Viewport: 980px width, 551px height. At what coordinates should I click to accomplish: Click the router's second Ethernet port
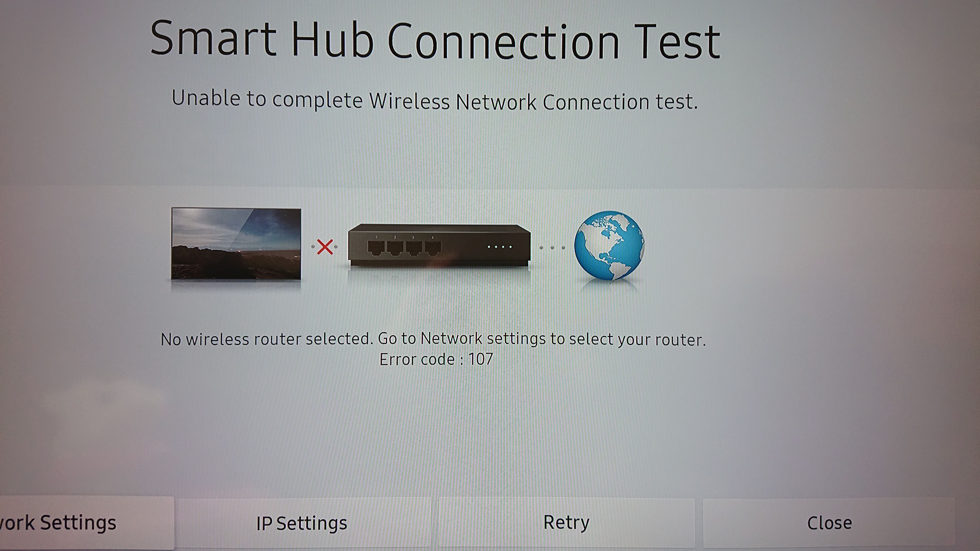pyautogui.click(x=395, y=248)
